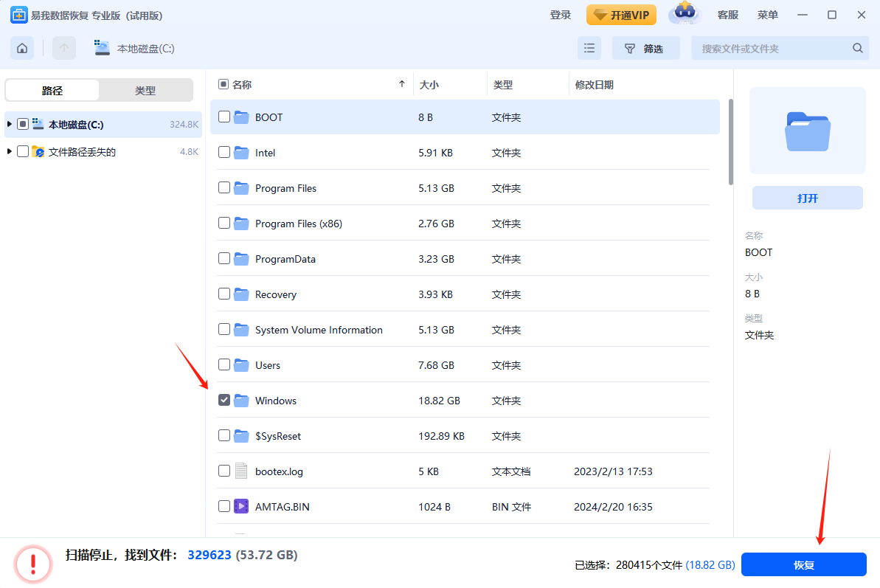Check the Users folder checkbox

(x=224, y=365)
